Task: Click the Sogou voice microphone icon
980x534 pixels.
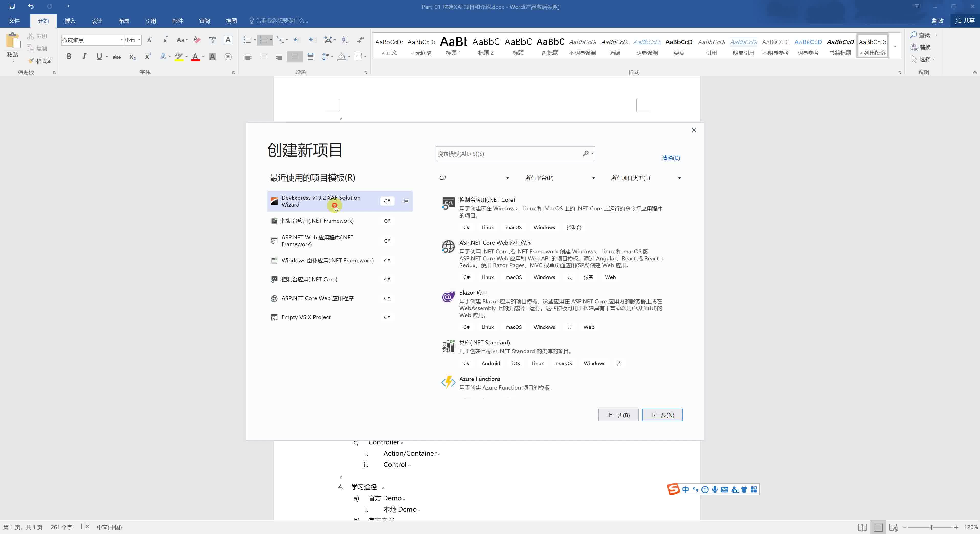Action: (715, 489)
